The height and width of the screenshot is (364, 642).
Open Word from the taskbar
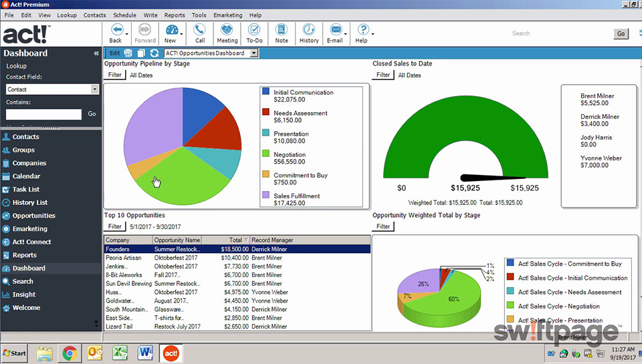[x=145, y=353]
